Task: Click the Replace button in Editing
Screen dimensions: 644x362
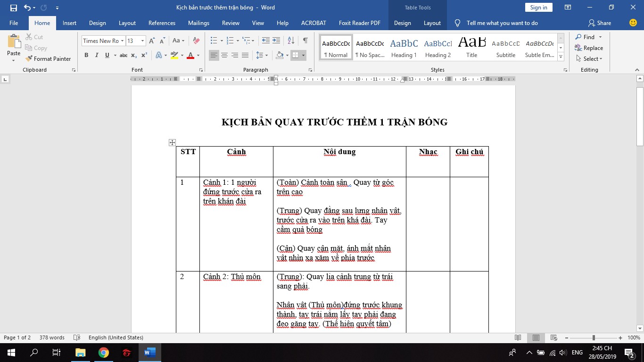Action: 589,48
